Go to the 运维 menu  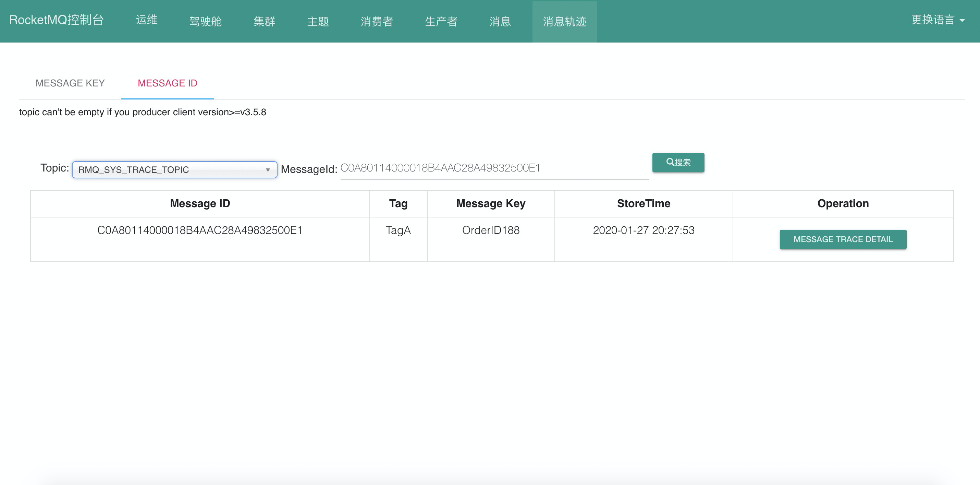pos(146,20)
